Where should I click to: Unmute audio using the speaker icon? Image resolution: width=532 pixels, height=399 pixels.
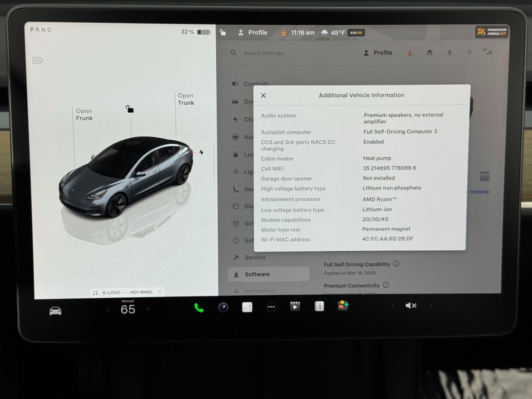[411, 306]
